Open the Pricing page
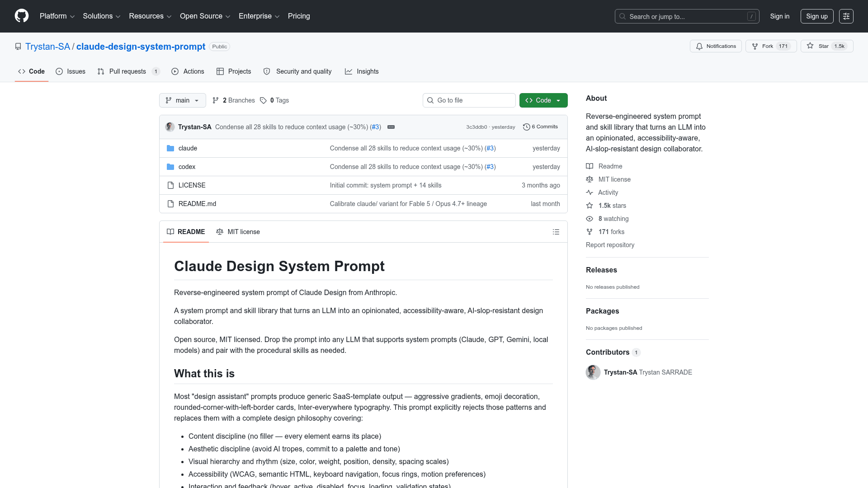This screenshot has width=868, height=488. 299,16
